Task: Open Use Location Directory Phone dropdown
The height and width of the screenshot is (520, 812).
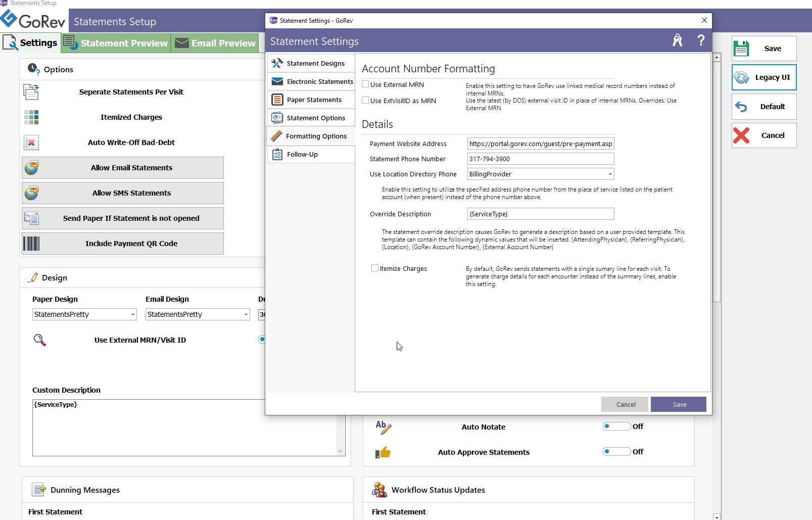Action: coord(610,174)
